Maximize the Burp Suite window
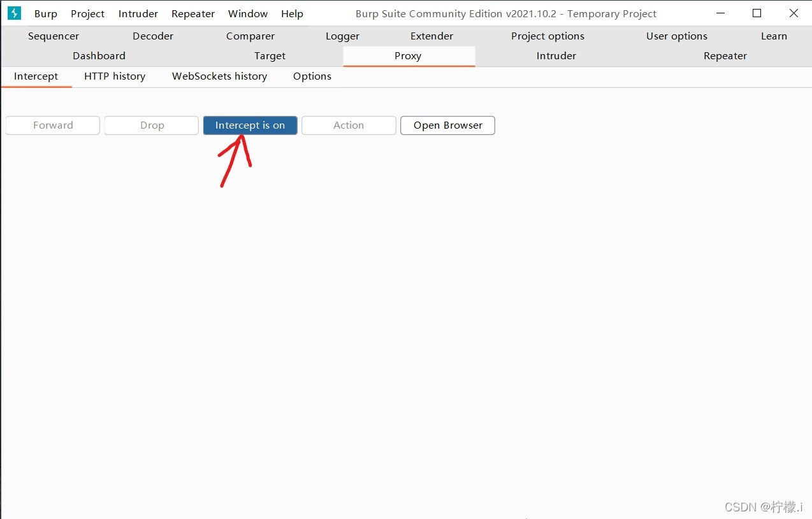Screen dimensions: 812x519 click(x=757, y=13)
